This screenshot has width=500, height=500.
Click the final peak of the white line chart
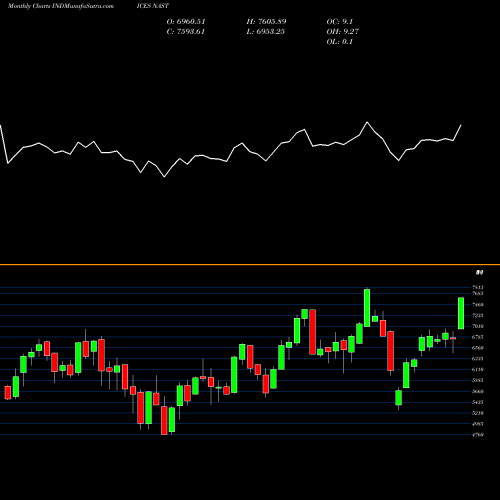point(461,126)
